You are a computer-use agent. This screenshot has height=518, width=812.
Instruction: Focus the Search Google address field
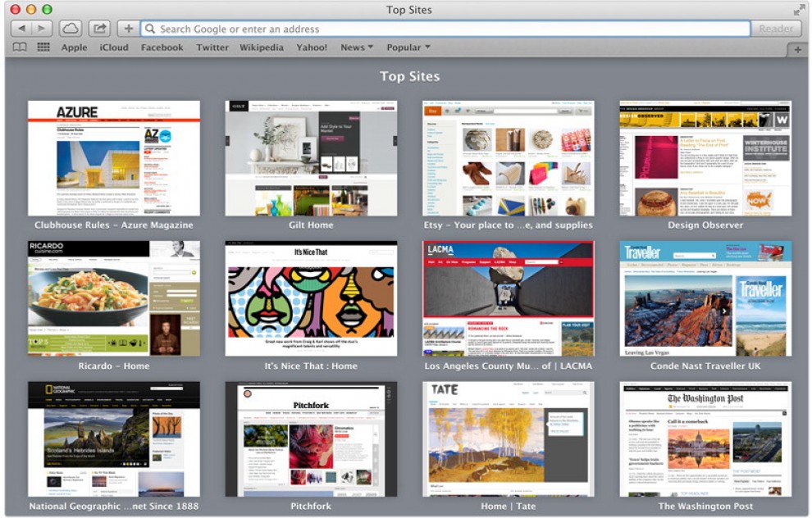pyautogui.click(x=445, y=29)
